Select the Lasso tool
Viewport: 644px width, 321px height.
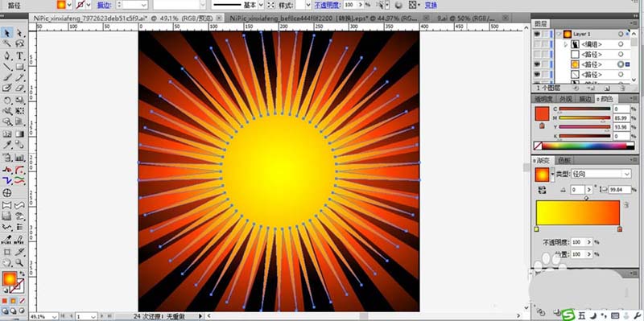click(x=19, y=43)
